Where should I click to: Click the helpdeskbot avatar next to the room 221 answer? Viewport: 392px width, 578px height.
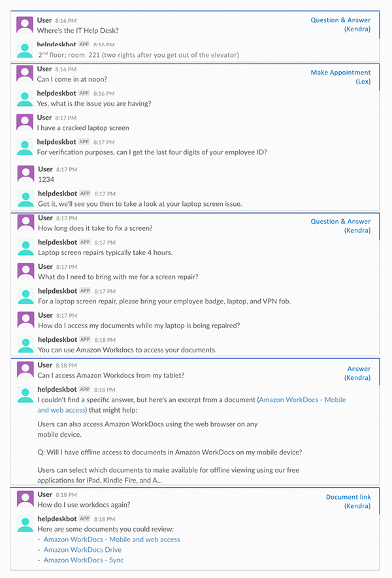[25, 50]
